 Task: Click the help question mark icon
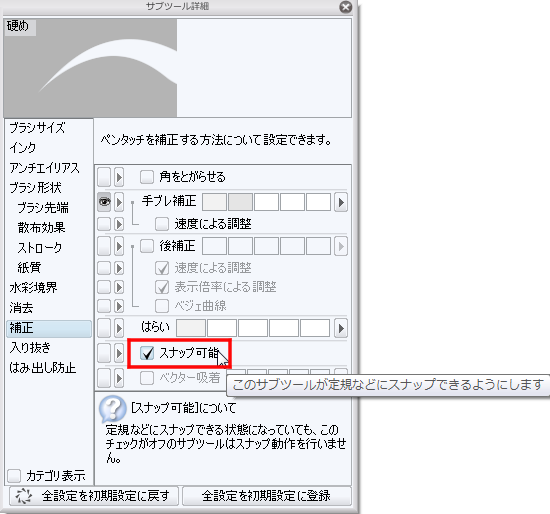click(x=113, y=409)
